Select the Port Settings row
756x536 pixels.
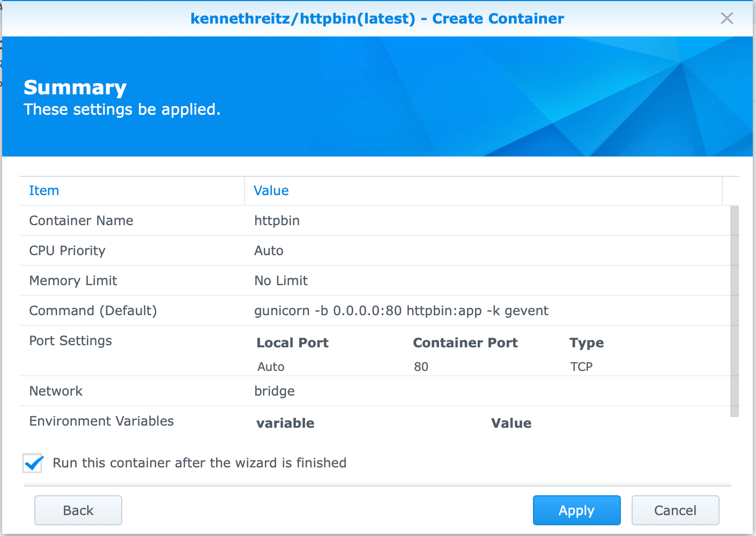tap(70, 341)
